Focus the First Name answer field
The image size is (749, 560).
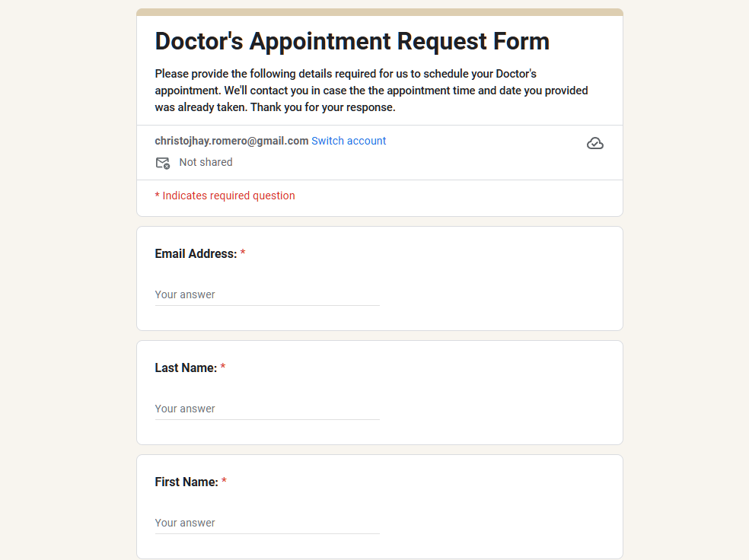[266, 523]
